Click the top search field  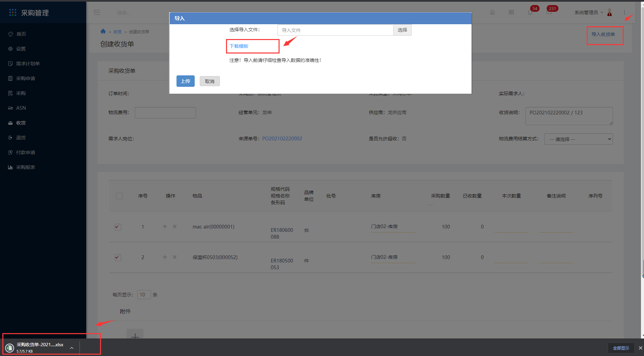tap(124, 13)
